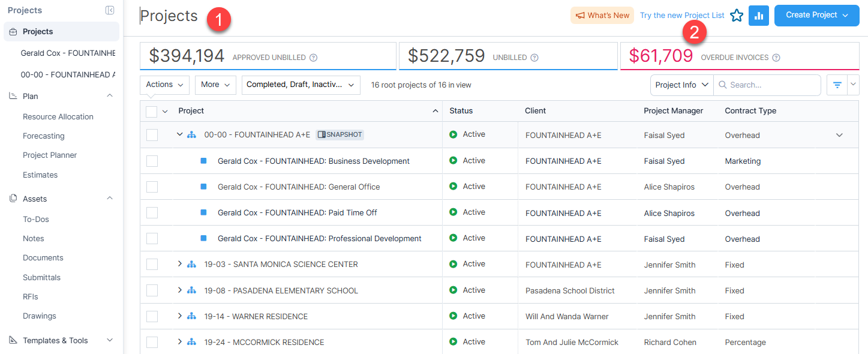This screenshot has width=868, height=354.
Task: Select checkbox for Paid Time Off row
Action: (x=152, y=213)
